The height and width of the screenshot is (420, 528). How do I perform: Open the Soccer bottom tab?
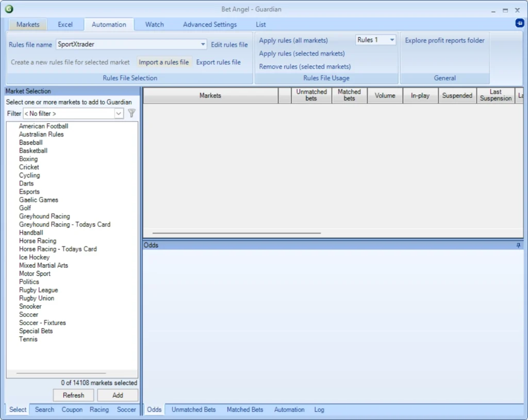click(x=126, y=410)
